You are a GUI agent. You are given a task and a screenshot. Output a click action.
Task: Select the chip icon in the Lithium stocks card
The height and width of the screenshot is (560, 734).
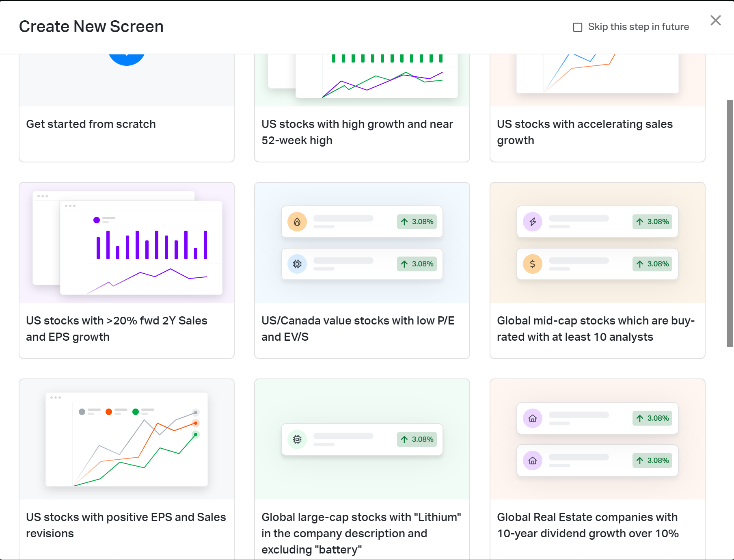[x=298, y=439]
